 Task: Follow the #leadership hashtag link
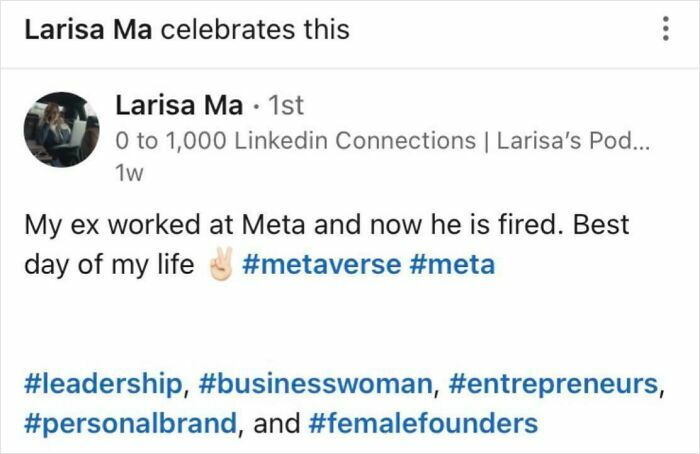pyautogui.click(x=100, y=381)
